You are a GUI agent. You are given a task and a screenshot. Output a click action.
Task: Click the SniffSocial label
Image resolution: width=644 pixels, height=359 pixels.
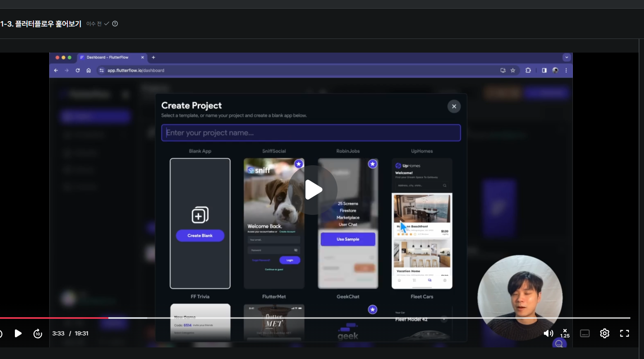(x=274, y=151)
